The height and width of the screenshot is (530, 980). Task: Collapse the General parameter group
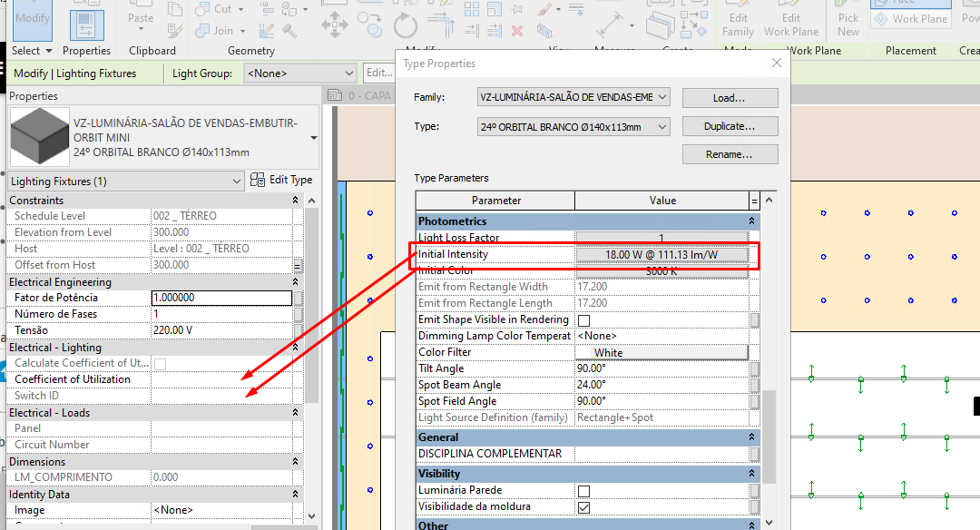click(x=751, y=437)
